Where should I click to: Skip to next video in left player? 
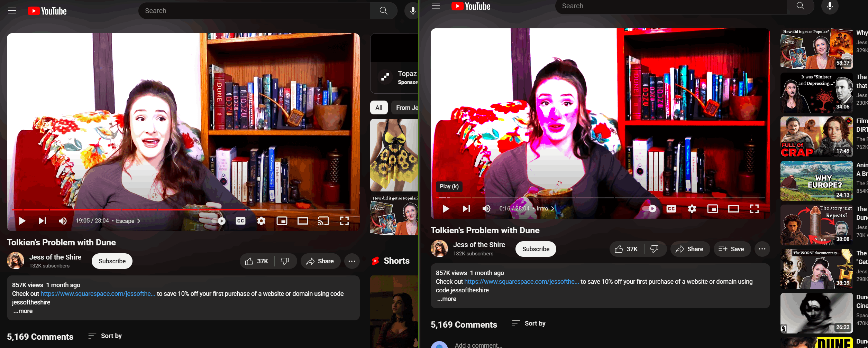43,221
